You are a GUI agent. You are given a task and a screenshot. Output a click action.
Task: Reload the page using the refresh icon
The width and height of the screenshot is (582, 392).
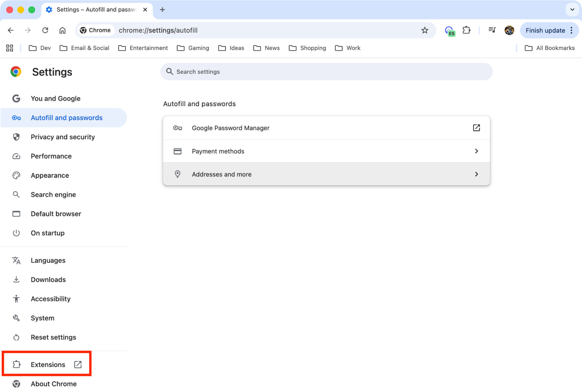(45, 30)
